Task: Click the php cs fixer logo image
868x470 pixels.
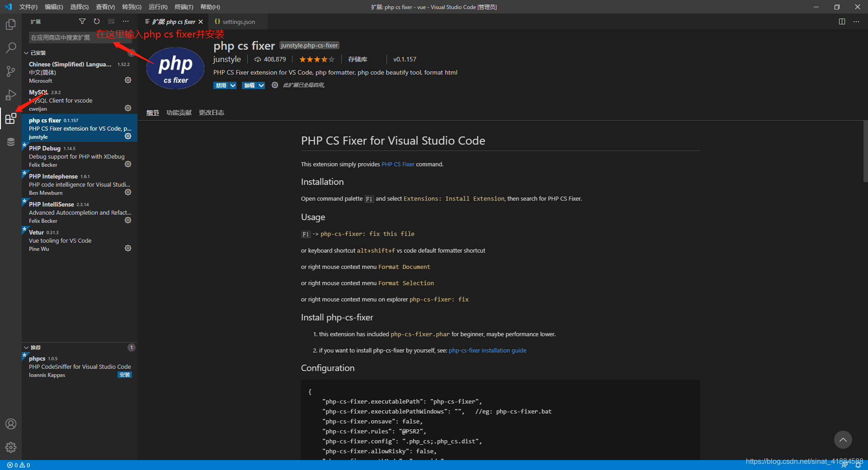Action: 175,68
